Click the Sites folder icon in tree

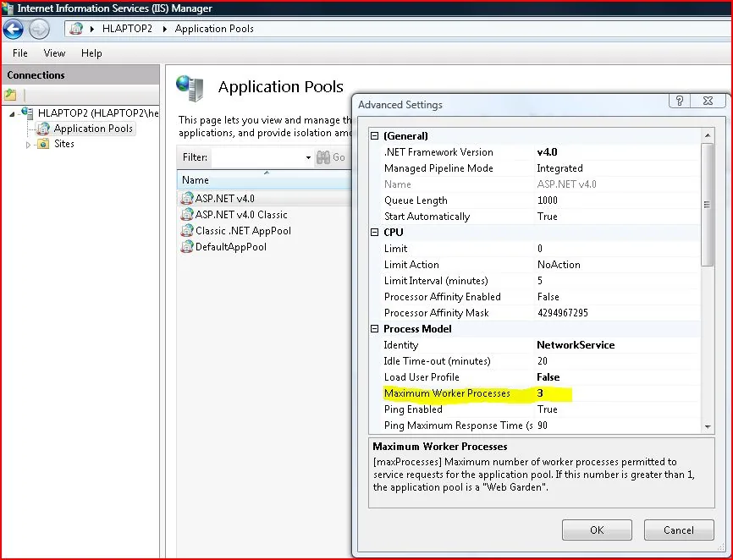coord(43,144)
